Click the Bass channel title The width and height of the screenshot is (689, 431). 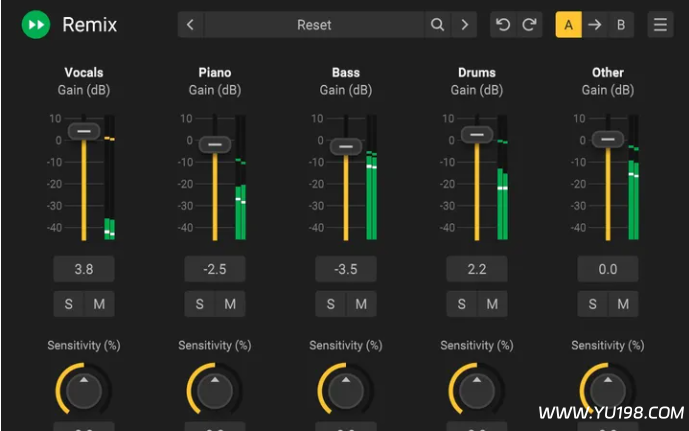coord(346,72)
